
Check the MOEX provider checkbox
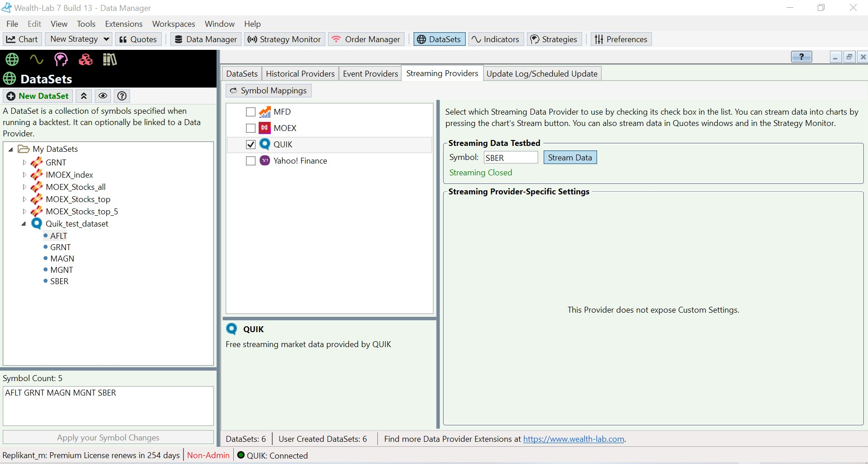point(251,128)
